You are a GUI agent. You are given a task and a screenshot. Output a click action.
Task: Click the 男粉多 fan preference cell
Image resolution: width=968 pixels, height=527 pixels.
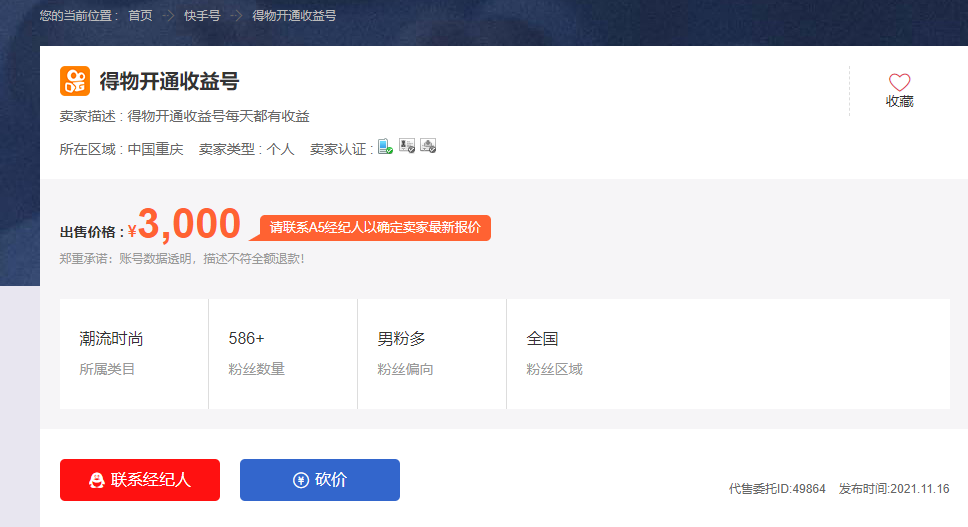point(432,354)
